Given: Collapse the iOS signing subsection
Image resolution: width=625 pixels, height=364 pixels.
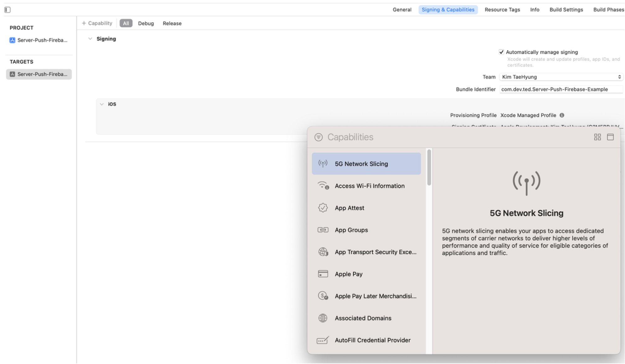Looking at the screenshot, I should pyautogui.click(x=102, y=104).
